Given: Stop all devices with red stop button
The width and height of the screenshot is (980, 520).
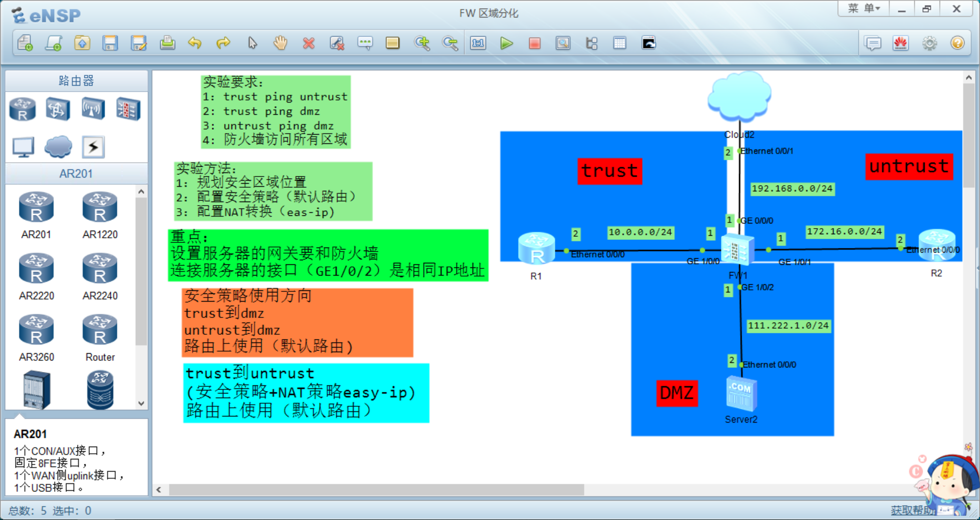Looking at the screenshot, I should point(534,43).
